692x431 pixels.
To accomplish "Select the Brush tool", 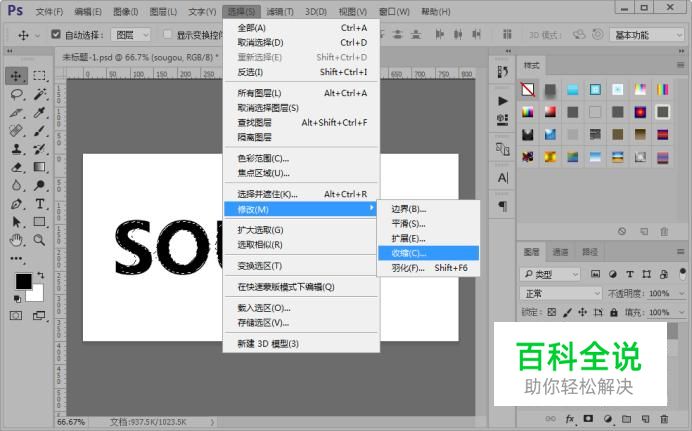I will pyautogui.click(x=39, y=131).
